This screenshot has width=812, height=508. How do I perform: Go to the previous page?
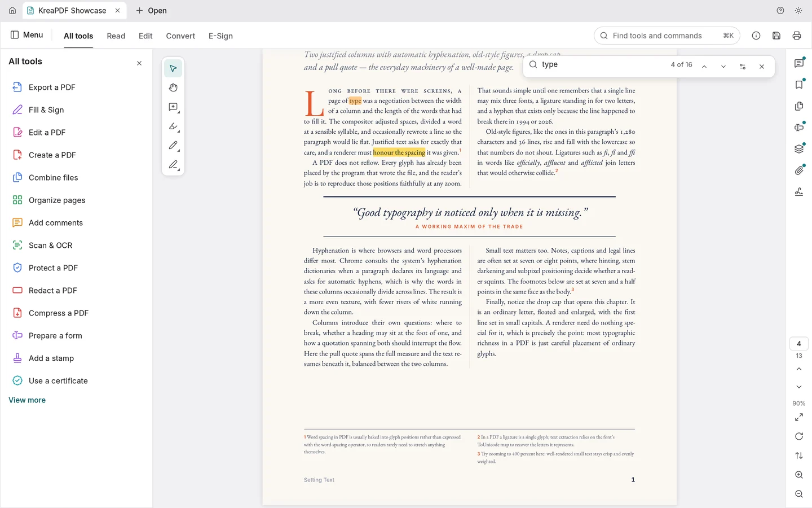[799, 369]
